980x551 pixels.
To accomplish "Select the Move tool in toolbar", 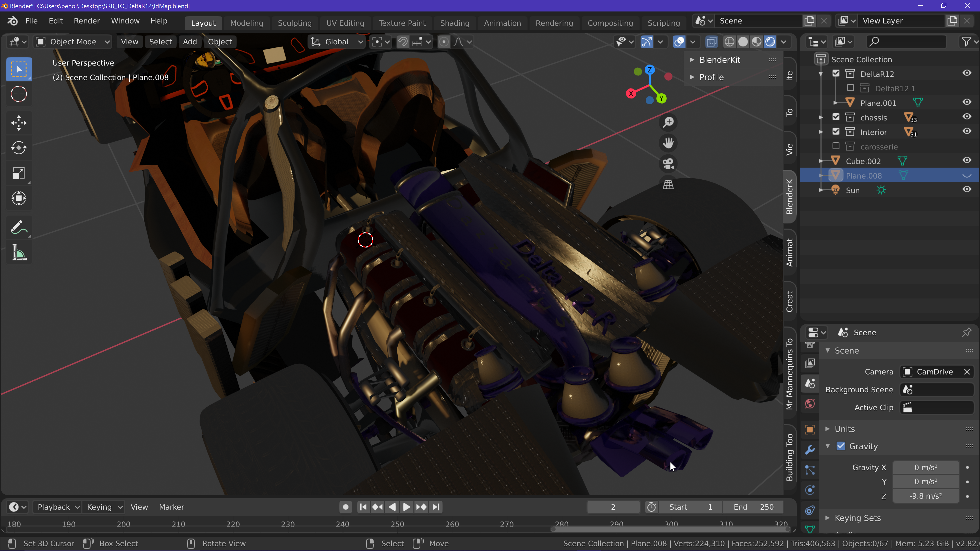I will (x=19, y=123).
